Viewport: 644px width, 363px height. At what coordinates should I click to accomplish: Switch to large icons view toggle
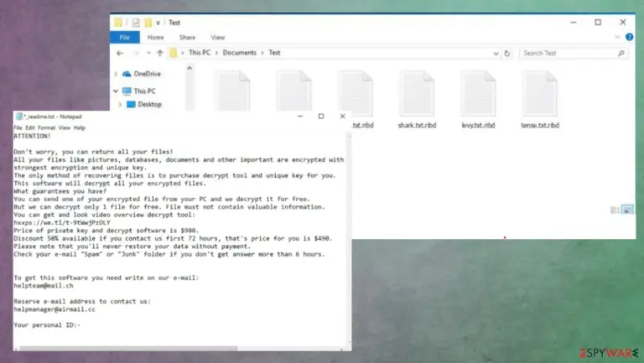pos(627,210)
